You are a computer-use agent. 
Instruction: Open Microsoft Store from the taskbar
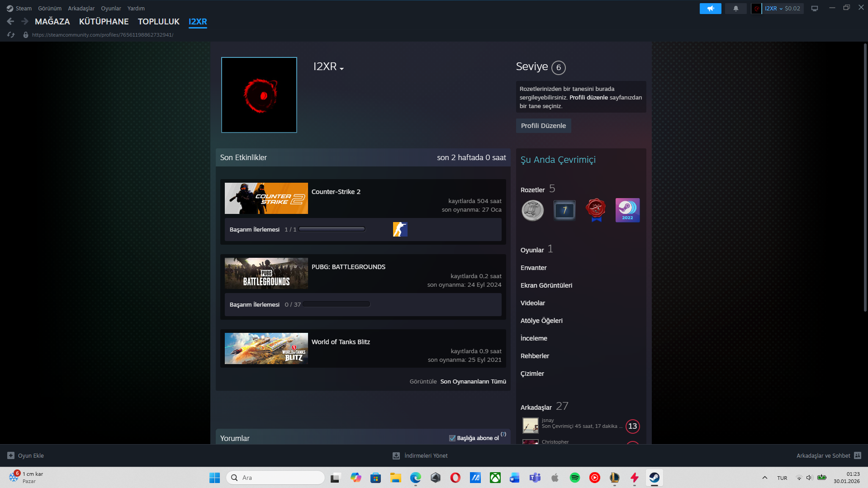click(x=376, y=478)
